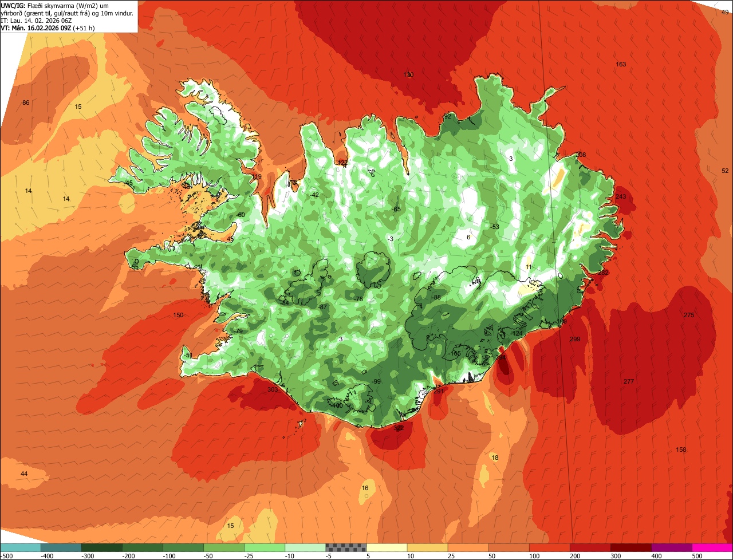
Task: Pick the legend swatch between -200 and -100
Action: point(142,547)
